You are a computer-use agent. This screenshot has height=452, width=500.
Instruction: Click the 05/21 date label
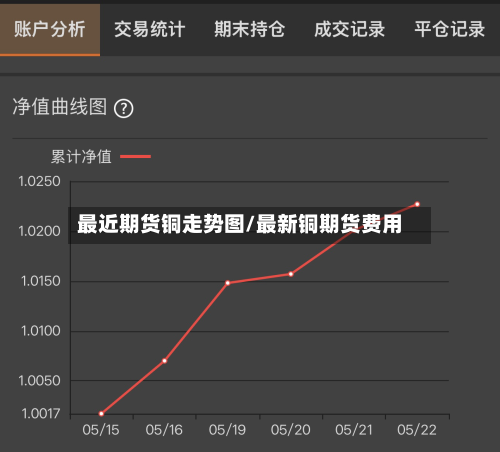pyautogui.click(x=354, y=430)
